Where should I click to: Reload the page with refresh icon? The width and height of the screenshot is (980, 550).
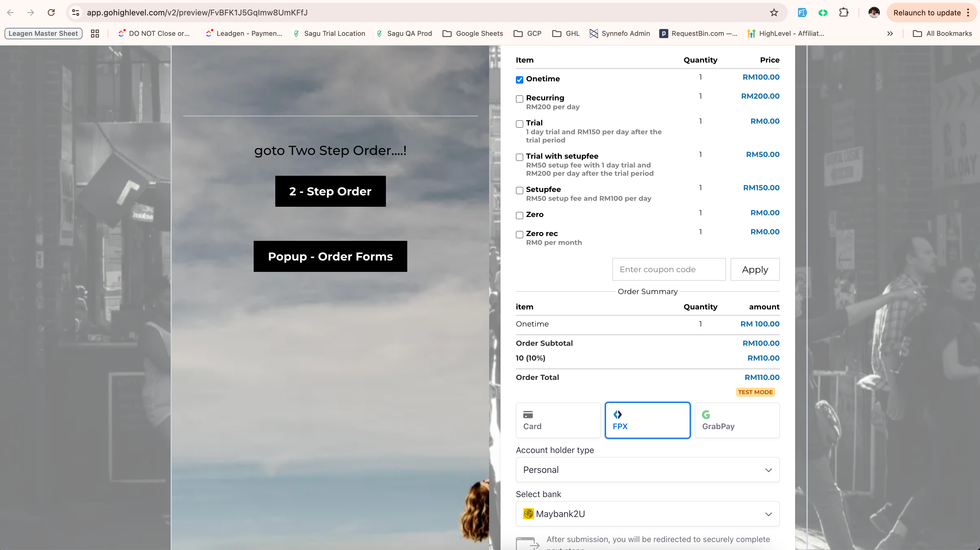tap(51, 13)
